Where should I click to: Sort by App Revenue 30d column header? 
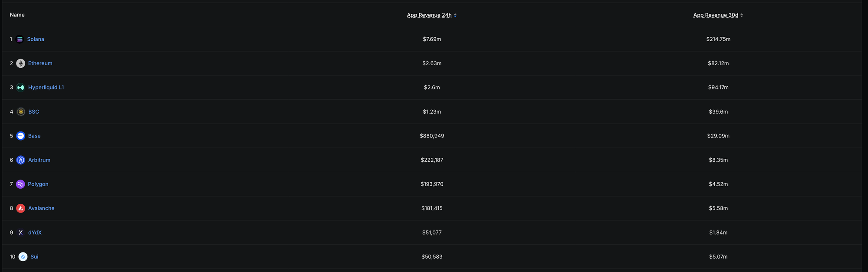click(716, 15)
